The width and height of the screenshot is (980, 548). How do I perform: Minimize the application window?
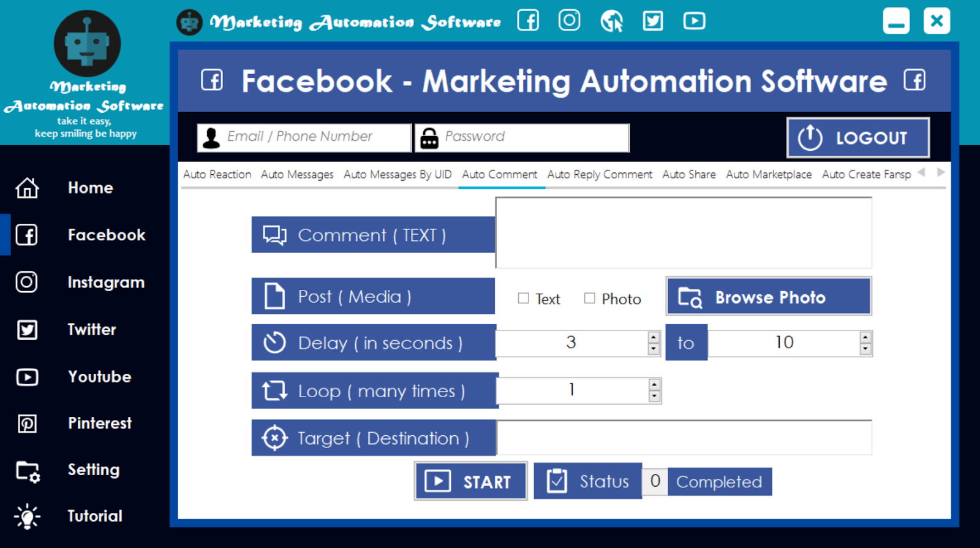[896, 21]
